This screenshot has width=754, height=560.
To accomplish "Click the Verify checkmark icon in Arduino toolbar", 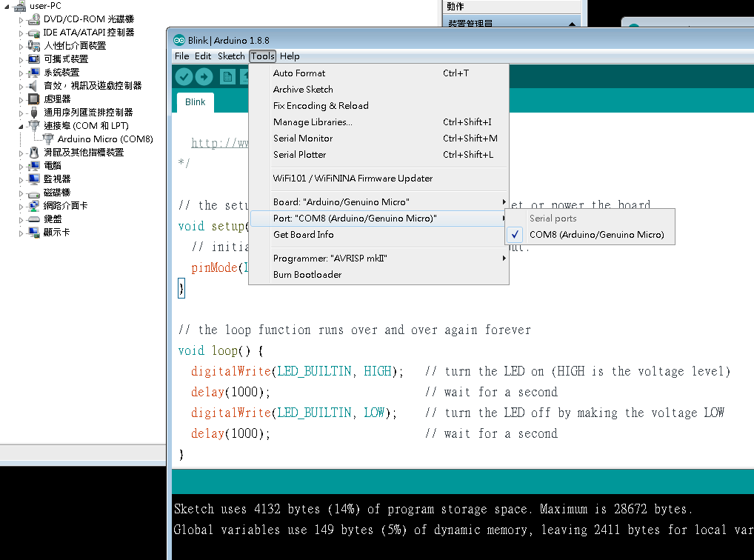I will click(184, 76).
